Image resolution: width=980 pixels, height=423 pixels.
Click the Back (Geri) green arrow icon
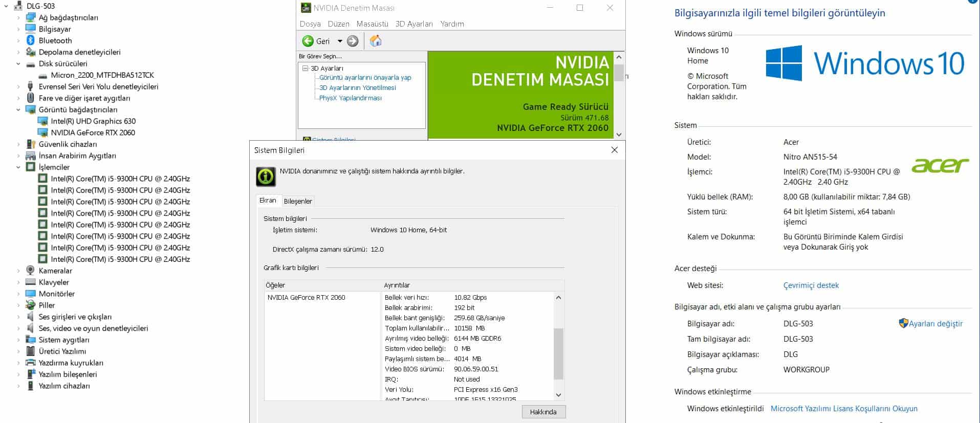coord(308,41)
